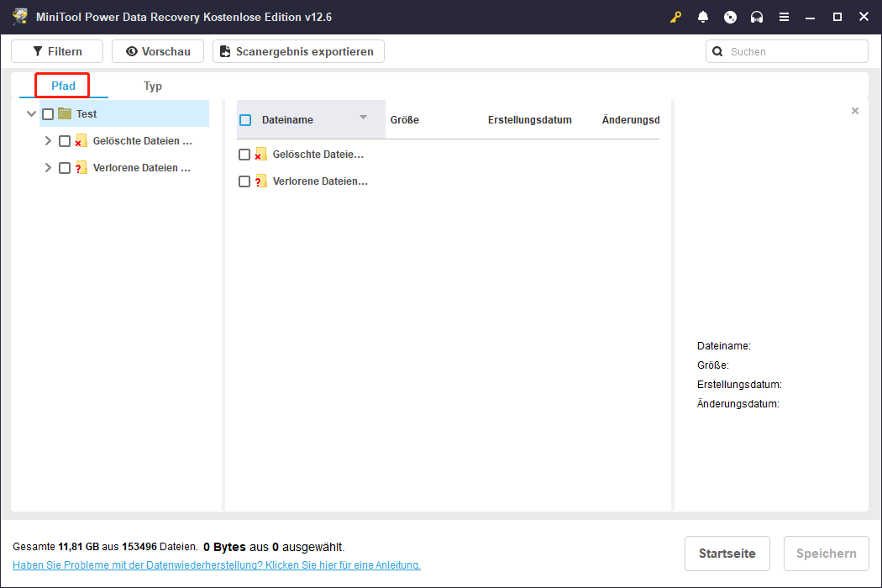Maximize the MiniTool window
The image size is (882, 588).
(x=837, y=17)
